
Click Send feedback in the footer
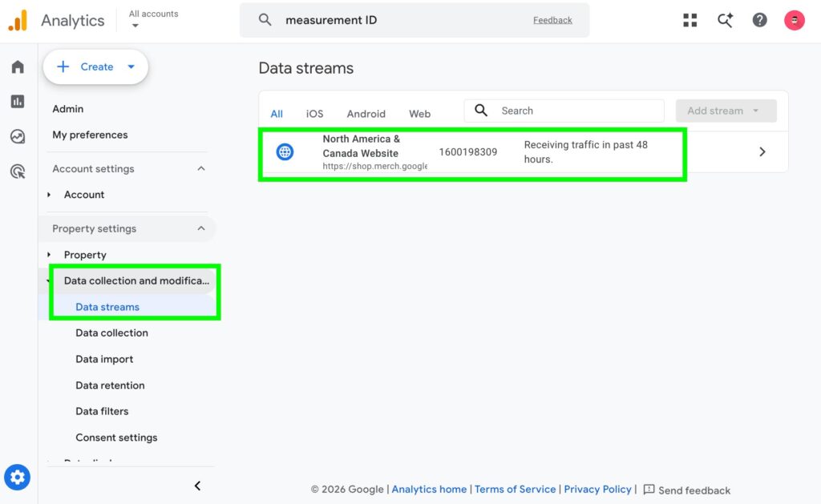click(x=694, y=490)
